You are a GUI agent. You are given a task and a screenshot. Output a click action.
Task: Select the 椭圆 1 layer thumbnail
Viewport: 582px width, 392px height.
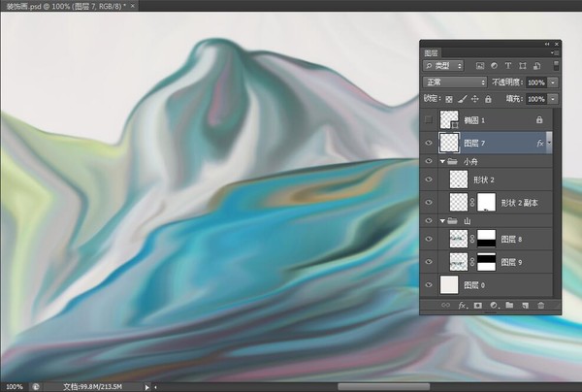tap(449, 120)
